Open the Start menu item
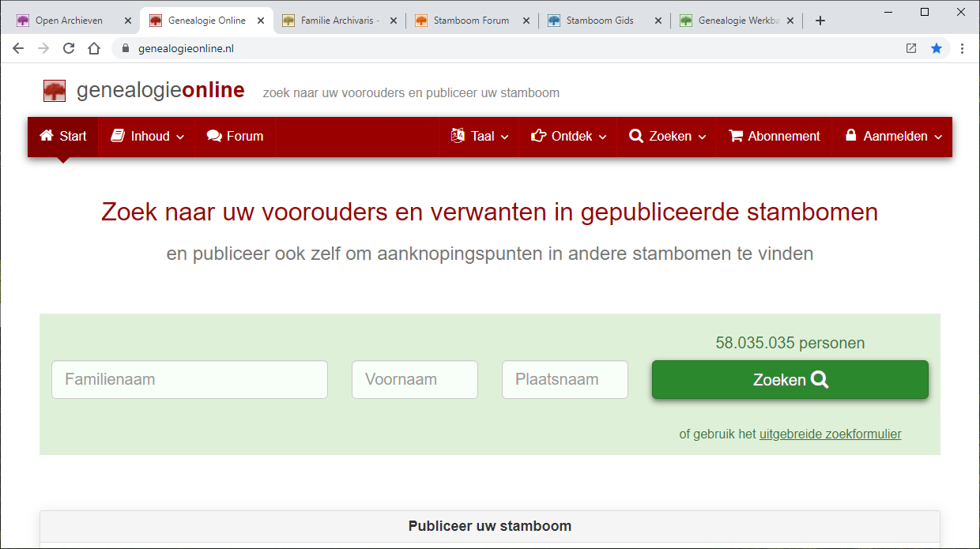This screenshot has width=980, height=549. 62,136
